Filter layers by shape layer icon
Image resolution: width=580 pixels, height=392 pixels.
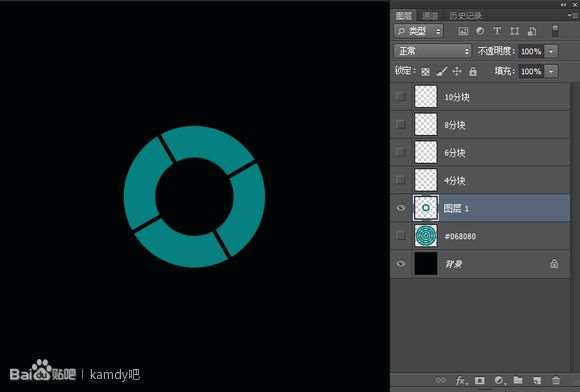(515, 31)
